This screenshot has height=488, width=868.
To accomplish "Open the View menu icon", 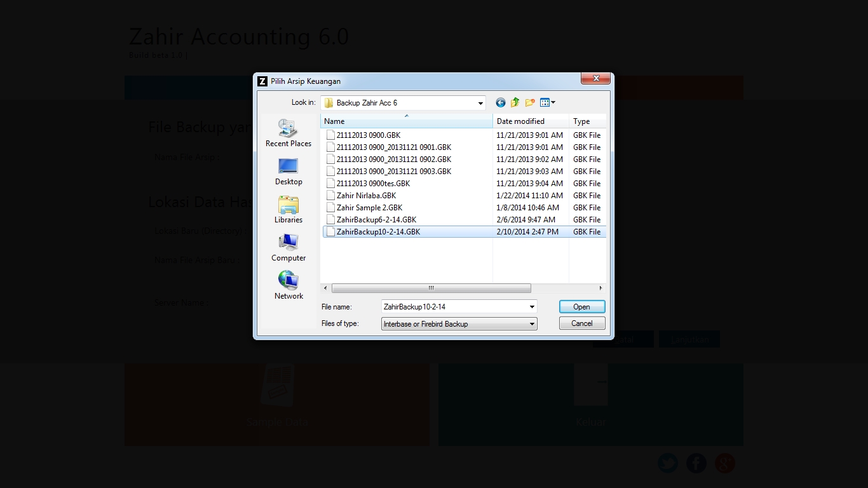I will (x=548, y=102).
